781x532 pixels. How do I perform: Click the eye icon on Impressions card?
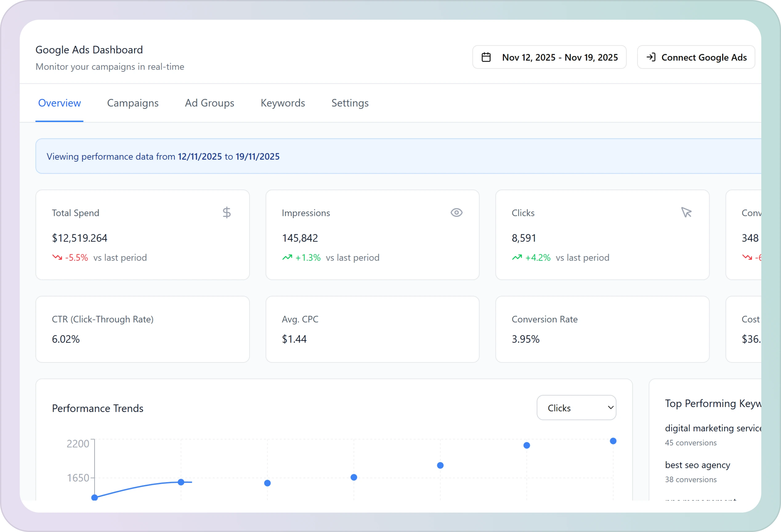click(456, 213)
